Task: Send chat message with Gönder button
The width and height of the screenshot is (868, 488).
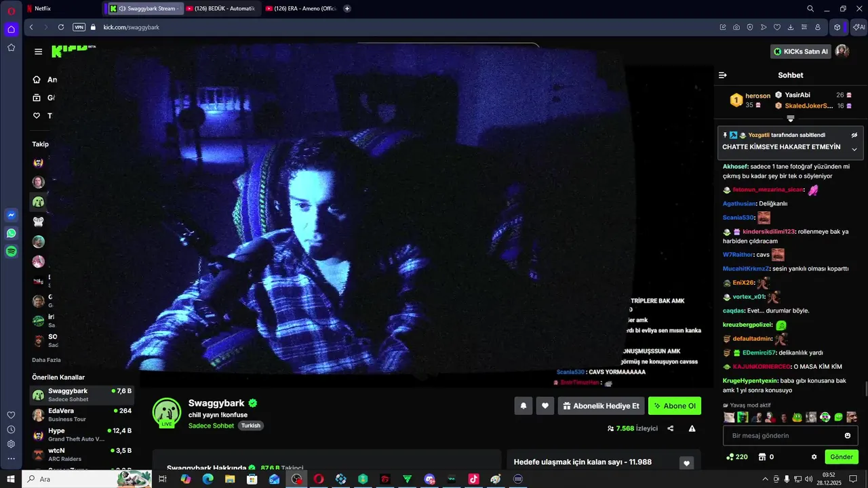Action: pyautogui.click(x=842, y=457)
